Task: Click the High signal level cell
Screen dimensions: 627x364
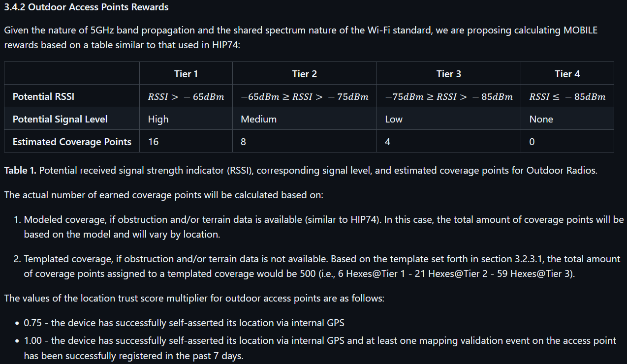Action: [x=158, y=119]
